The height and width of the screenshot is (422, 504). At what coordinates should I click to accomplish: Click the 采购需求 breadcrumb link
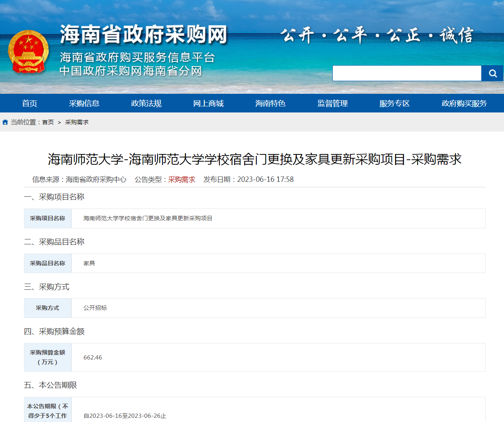(x=77, y=122)
